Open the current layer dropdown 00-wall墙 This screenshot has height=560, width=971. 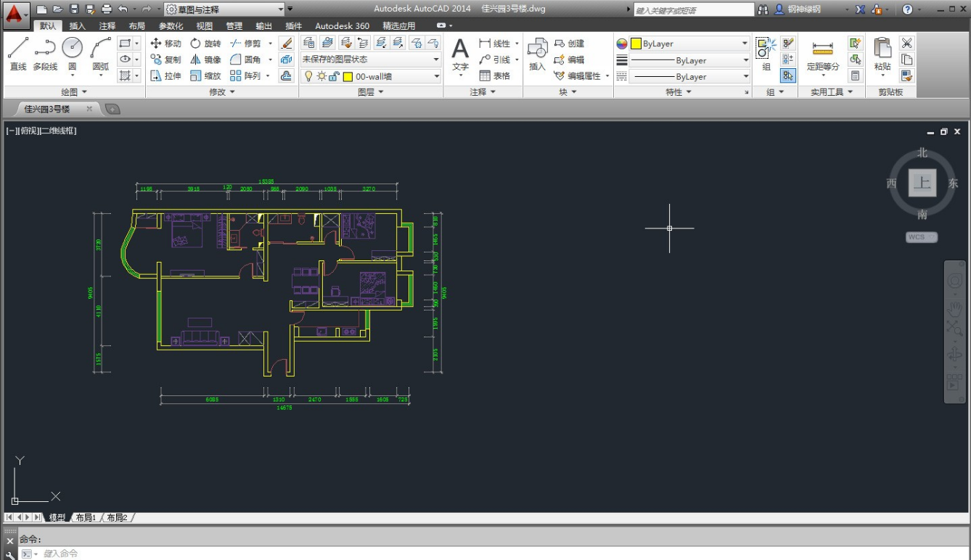(370, 76)
